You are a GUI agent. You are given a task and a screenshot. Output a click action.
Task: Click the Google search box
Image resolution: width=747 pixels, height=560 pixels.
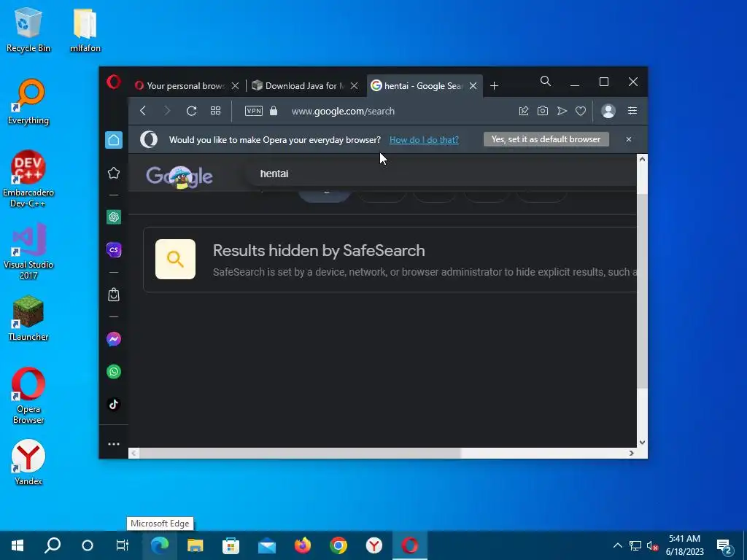pyautogui.click(x=441, y=174)
